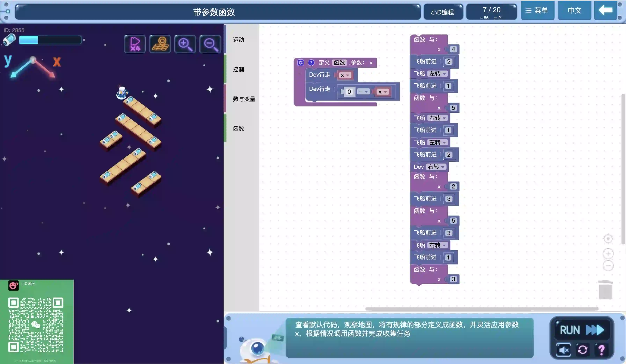Click the workspace trash can
Viewport: 626px width, 364px height.
[x=605, y=290]
